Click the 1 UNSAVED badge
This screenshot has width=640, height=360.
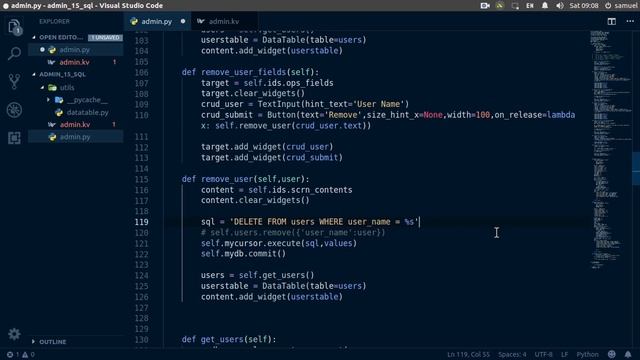tap(105, 38)
